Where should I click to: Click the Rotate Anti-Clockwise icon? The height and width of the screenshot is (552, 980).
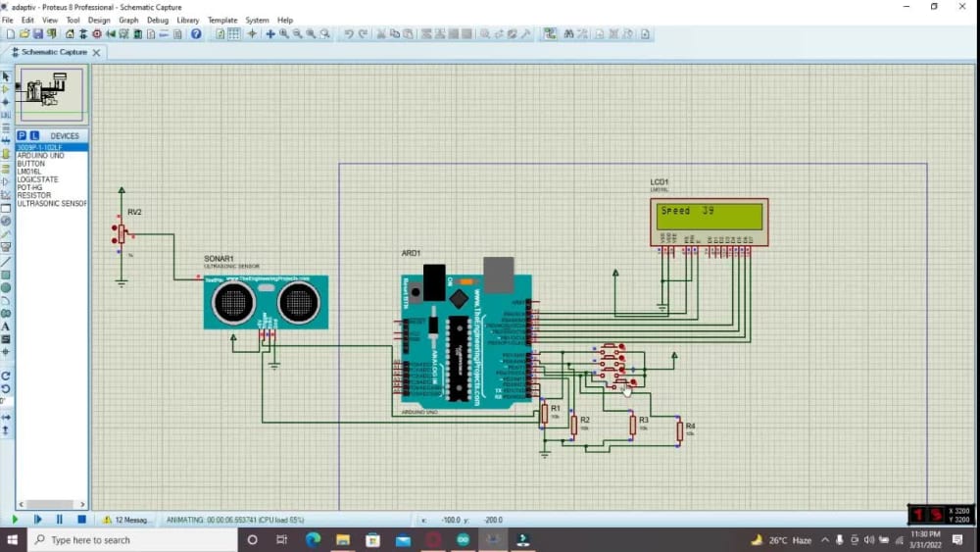[6, 389]
